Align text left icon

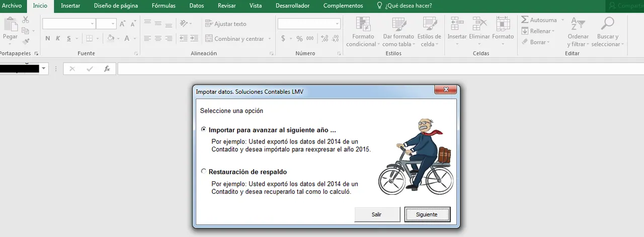point(147,39)
